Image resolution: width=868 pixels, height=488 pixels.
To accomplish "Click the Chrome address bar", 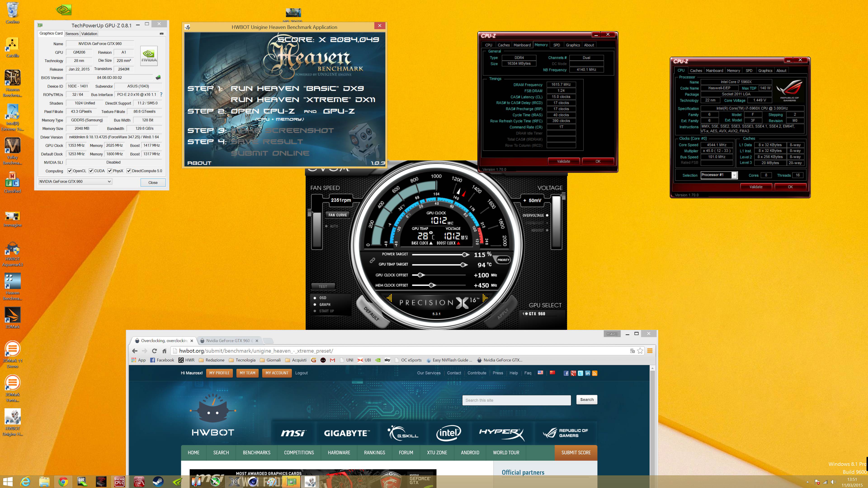I will (x=401, y=351).
